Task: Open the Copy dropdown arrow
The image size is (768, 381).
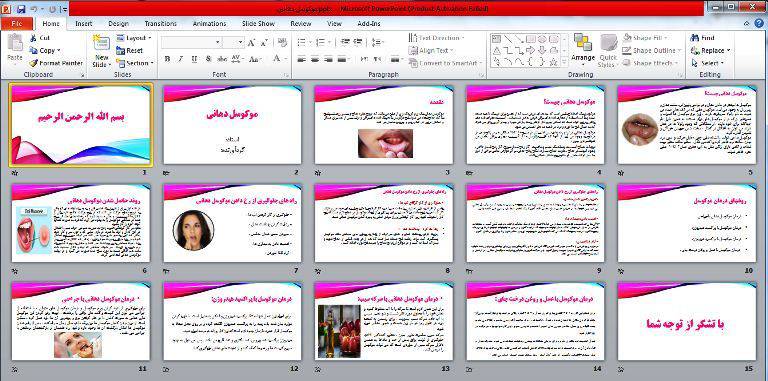Action: coord(59,50)
